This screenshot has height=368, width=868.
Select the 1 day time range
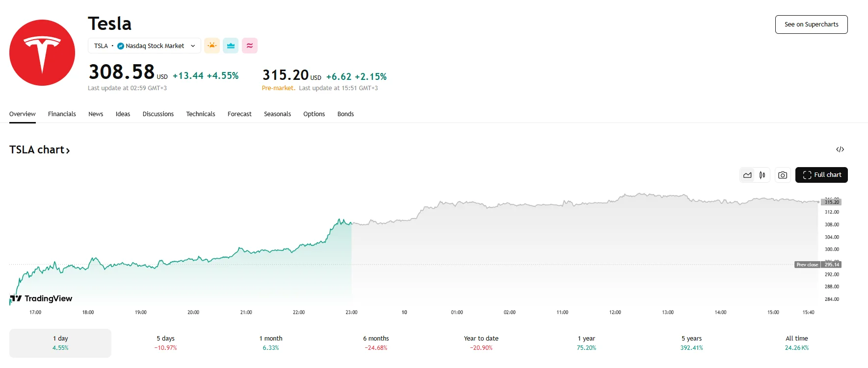pyautogui.click(x=60, y=343)
